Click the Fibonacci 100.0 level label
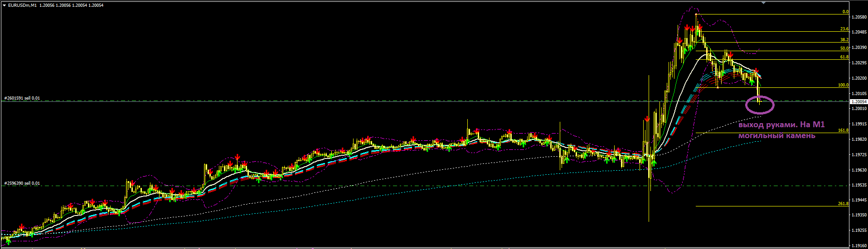The image size is (868, 249). (x=844, y=85)
